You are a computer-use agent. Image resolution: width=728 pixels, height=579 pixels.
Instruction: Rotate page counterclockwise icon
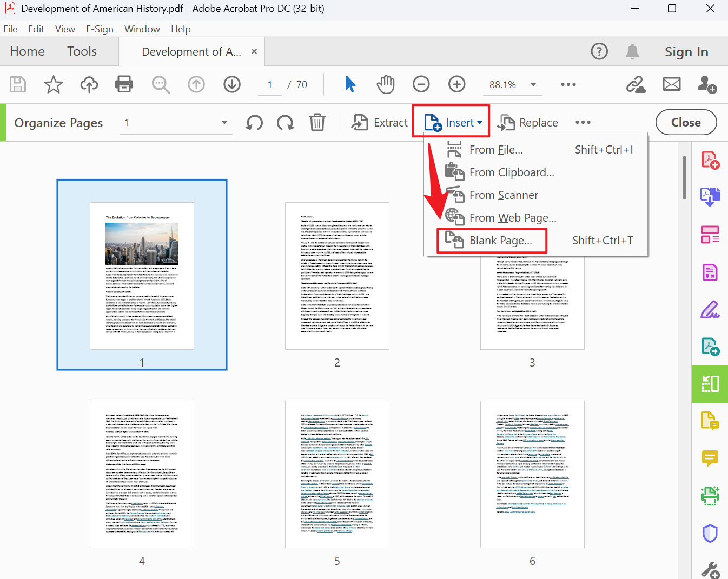pyautogui.click(x=254, y=123)
